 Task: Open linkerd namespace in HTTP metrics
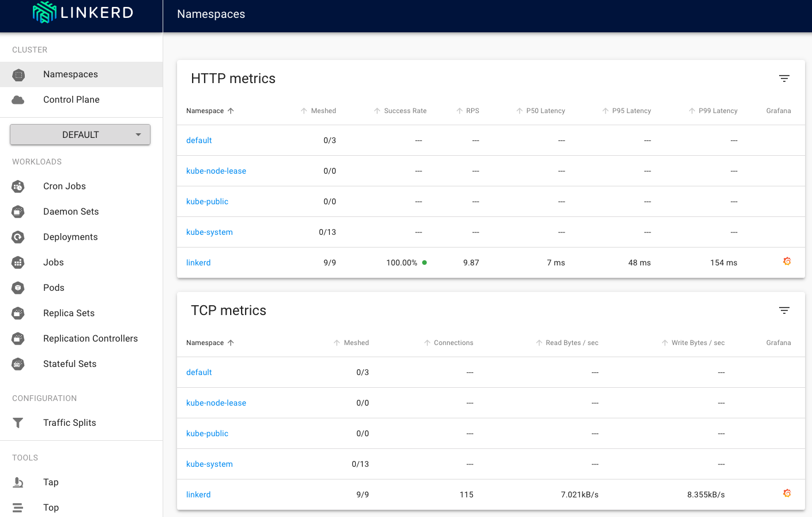pos(198,263)
